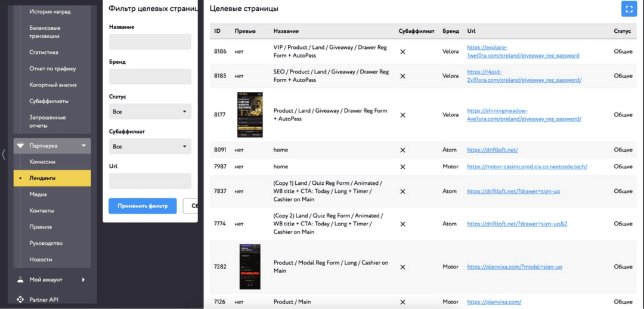
Task: Click the Субаффилиат X mark in row 8186
Action: point(402,51)
